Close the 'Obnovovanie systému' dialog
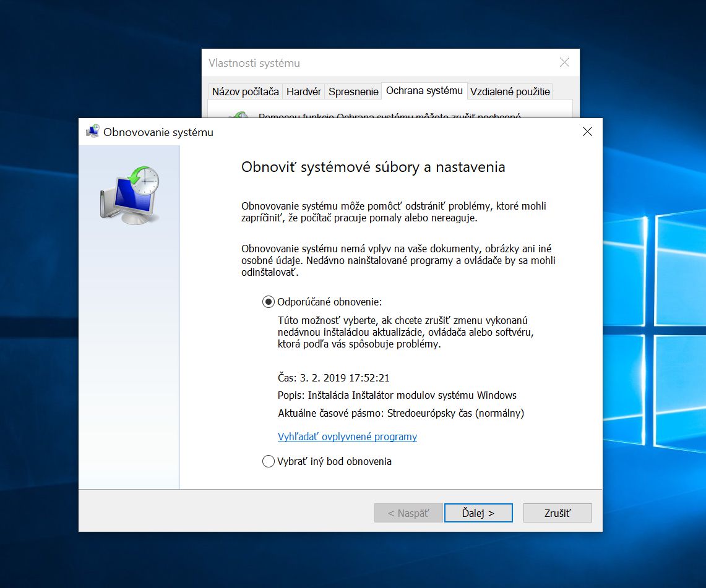Screen dimensions: 706x588 [587, 131]
